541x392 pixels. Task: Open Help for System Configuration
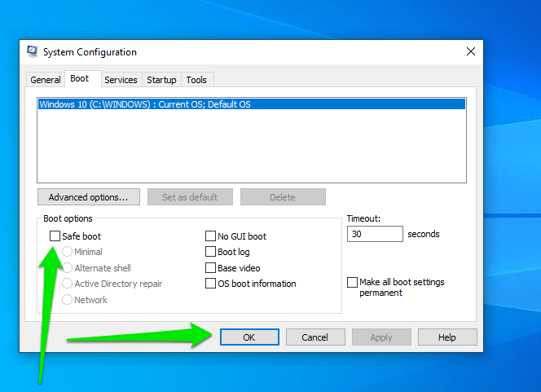coord(447,337)
